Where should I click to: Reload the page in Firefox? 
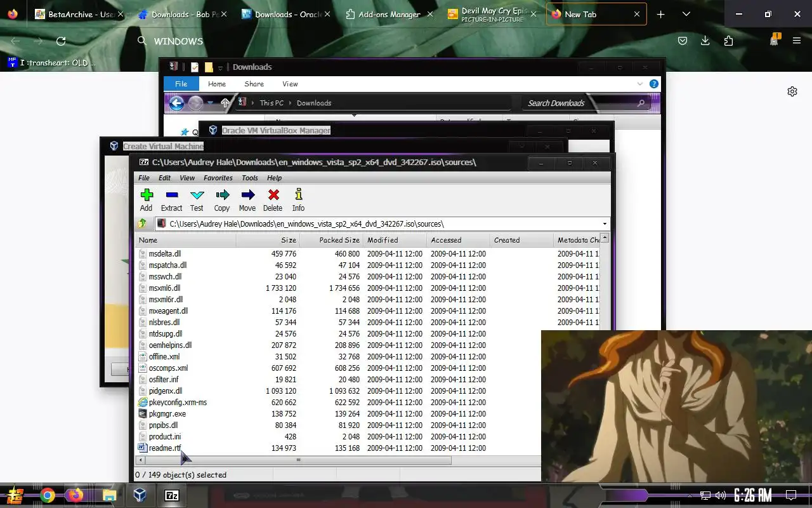point(61,41)
